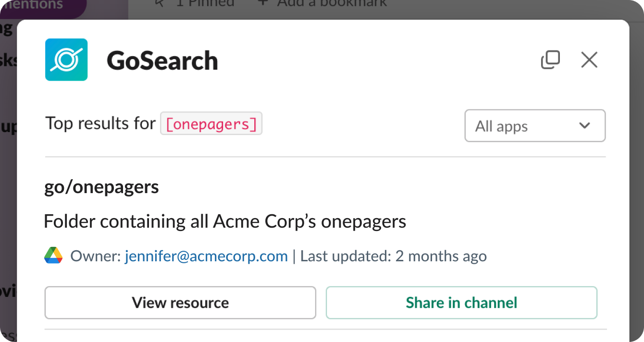Click the [onepagers] search query tag
644x342 pixels.
[211, 124]
